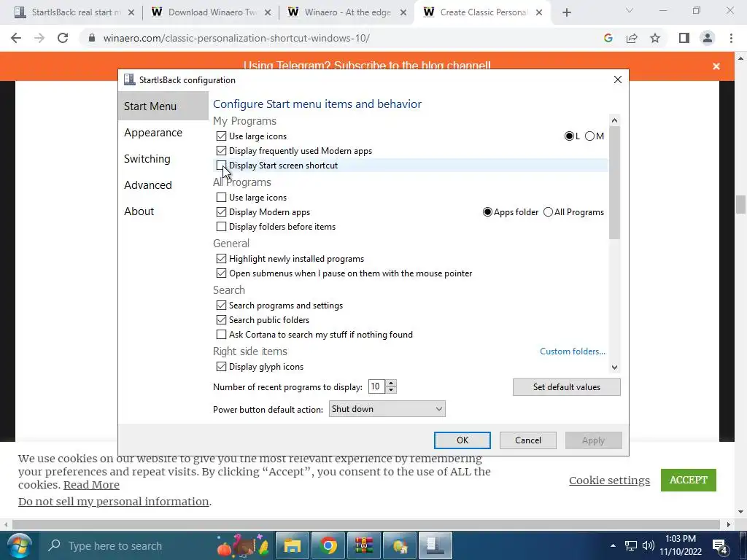Click the taskbar network icon
Viewport: 747px width, 560px height.
click(x=631, y=545)
